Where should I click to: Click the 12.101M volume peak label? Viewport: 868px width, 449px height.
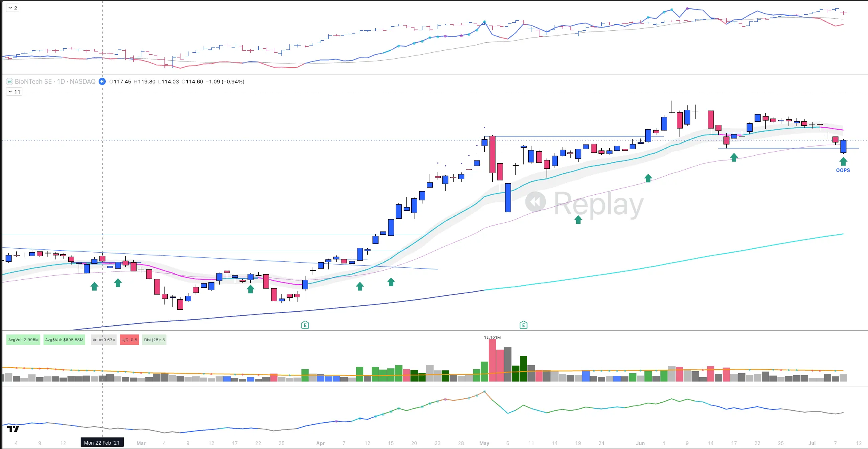[492, 338]
